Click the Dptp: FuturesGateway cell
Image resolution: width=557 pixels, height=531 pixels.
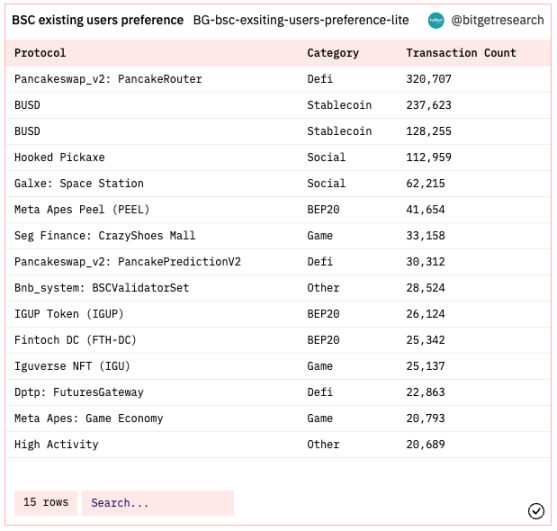79,392
